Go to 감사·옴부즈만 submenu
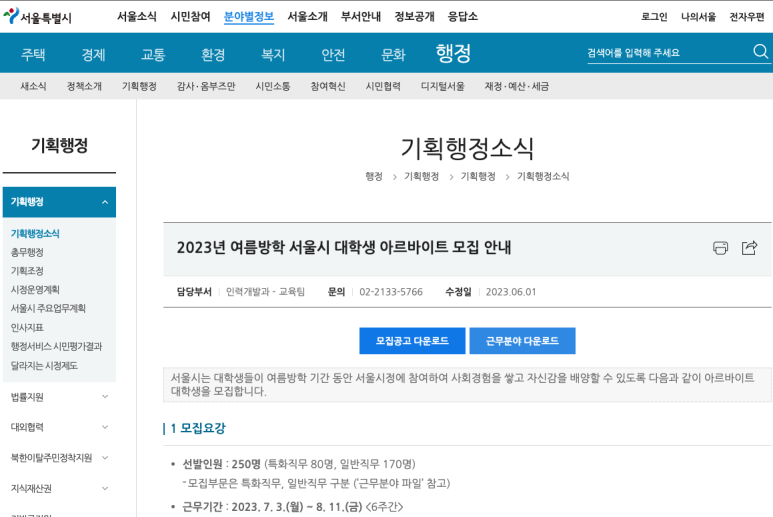 click(x=206, y=86)
